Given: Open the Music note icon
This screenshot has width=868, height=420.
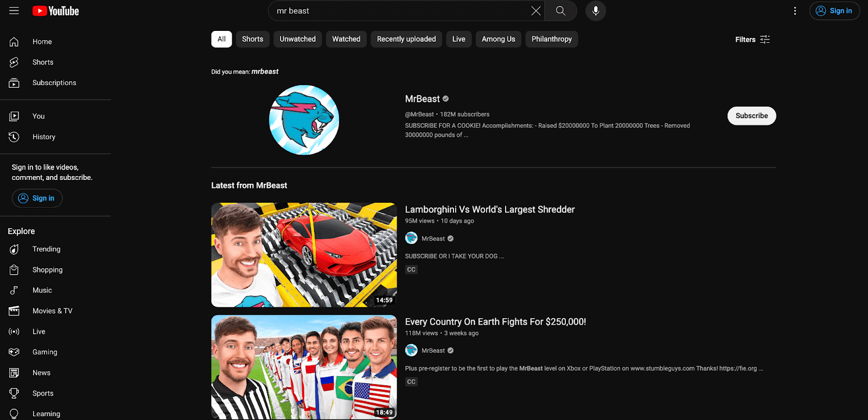Looking at the screenshot, I should [14, 290].
